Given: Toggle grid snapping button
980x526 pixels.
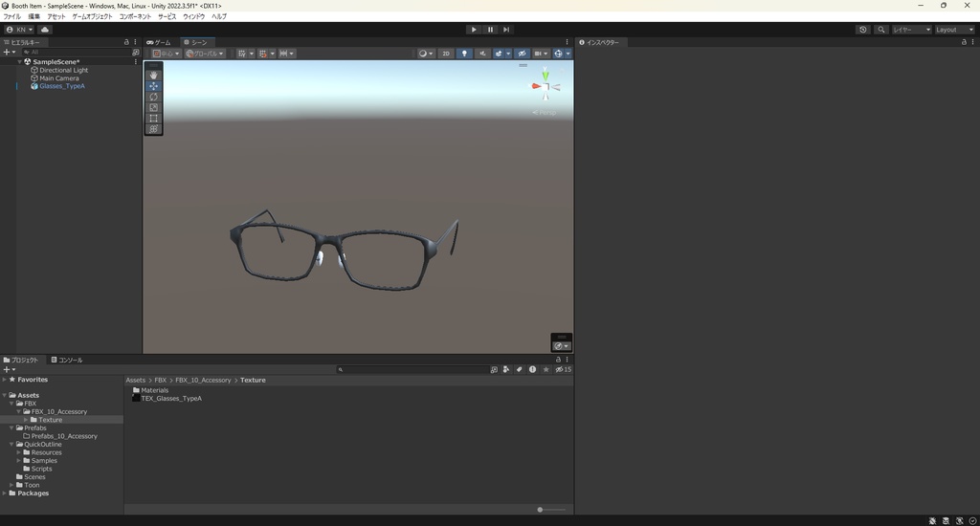Looking at the screenshot, I should [x=263, y=54].
